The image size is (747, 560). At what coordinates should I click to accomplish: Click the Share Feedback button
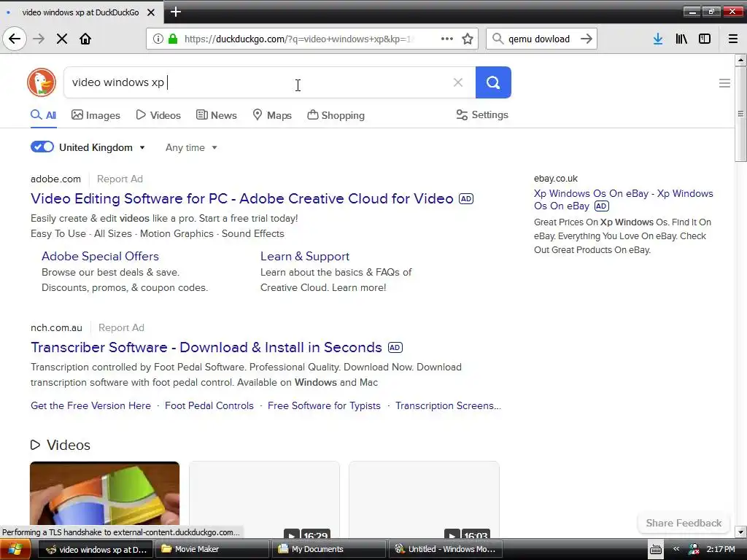[684, 523]
